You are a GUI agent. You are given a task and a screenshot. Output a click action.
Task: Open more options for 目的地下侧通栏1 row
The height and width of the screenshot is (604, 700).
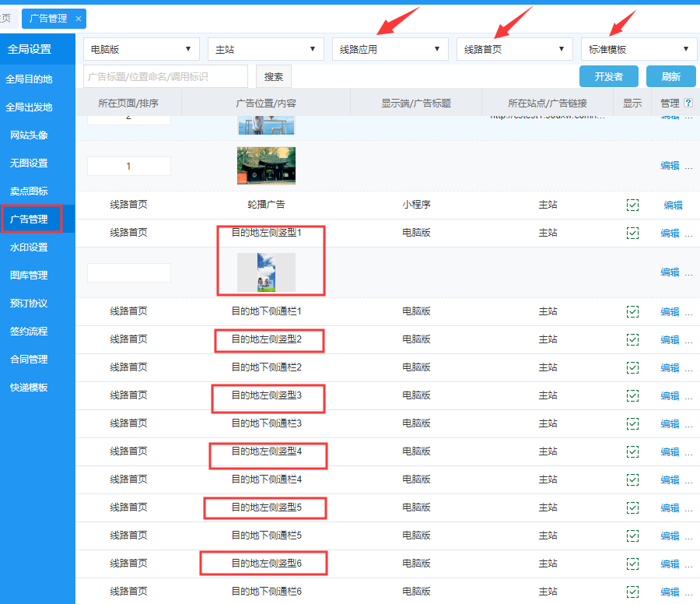688,311
